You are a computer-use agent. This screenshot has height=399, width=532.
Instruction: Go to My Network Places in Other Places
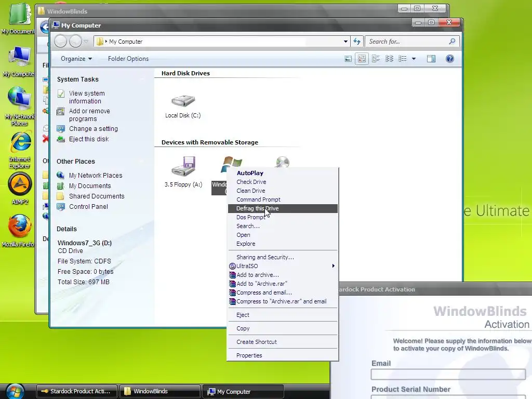tap(96, 176)
